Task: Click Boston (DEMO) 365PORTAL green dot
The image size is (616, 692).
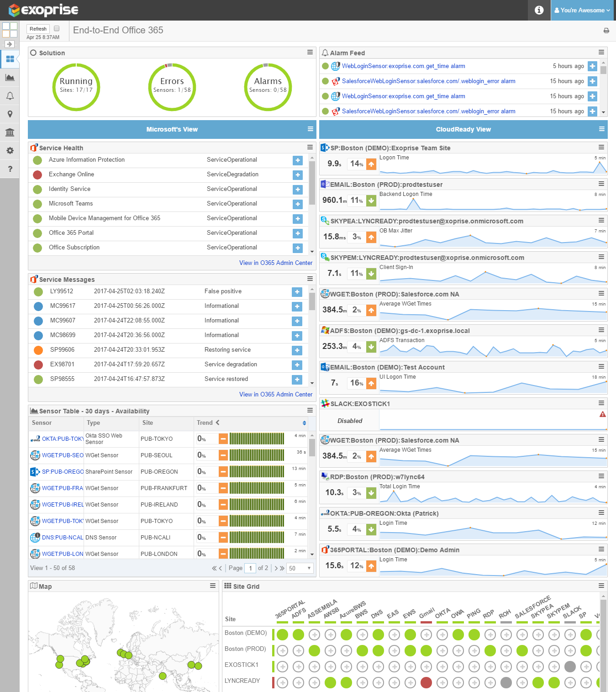Action: [x=282, y=634]
